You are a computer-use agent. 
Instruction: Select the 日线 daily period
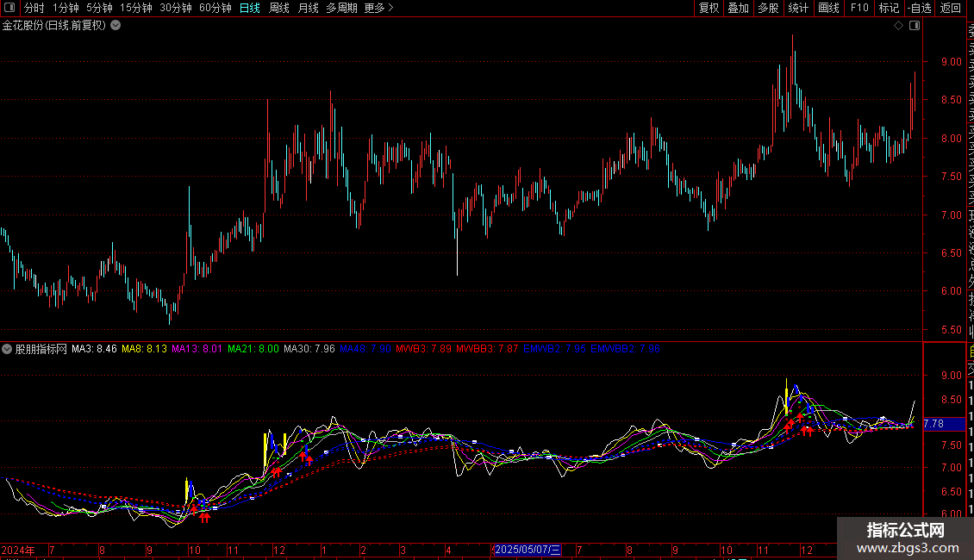250,8
